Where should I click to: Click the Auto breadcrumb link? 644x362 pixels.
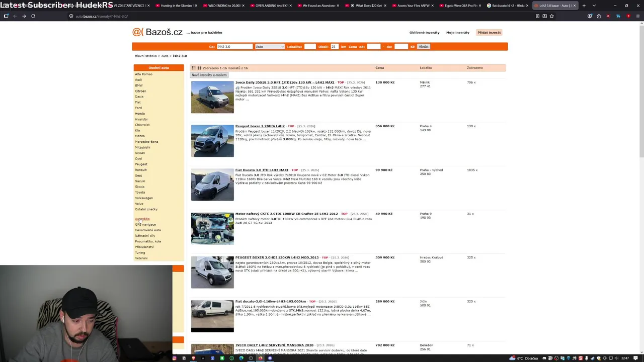[165, 56]
